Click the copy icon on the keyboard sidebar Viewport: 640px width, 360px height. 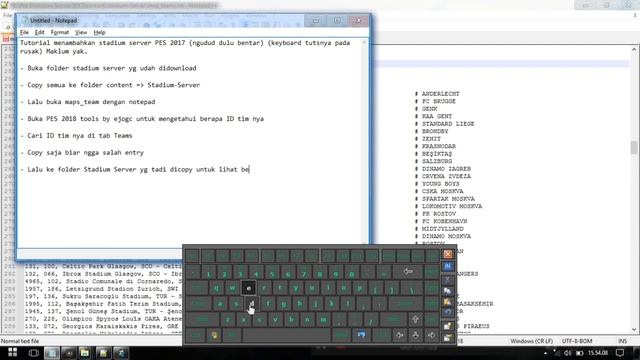coord(448,291)
